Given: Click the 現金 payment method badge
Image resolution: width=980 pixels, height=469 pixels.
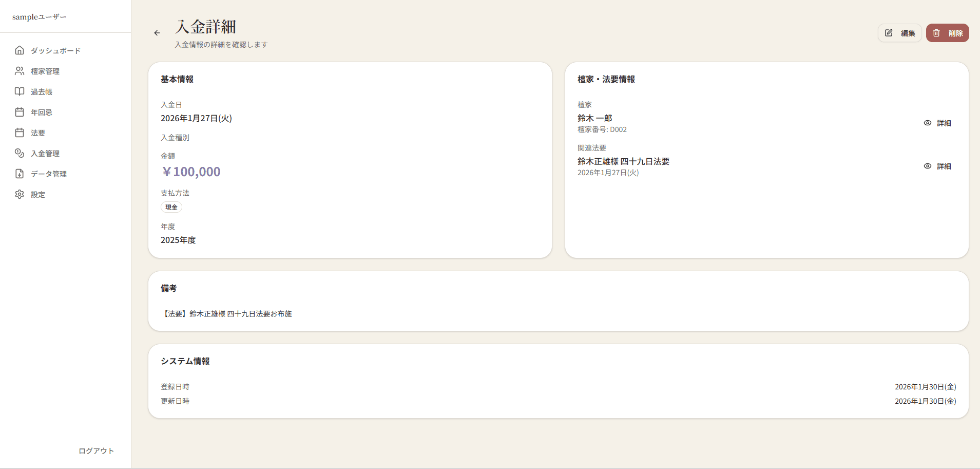Looking at the screenshot, I should [171, 208].
